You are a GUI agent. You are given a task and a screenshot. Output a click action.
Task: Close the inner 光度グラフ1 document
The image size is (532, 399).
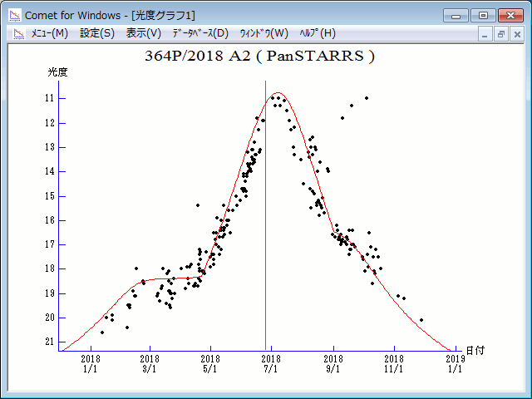(x=516, y=34)
